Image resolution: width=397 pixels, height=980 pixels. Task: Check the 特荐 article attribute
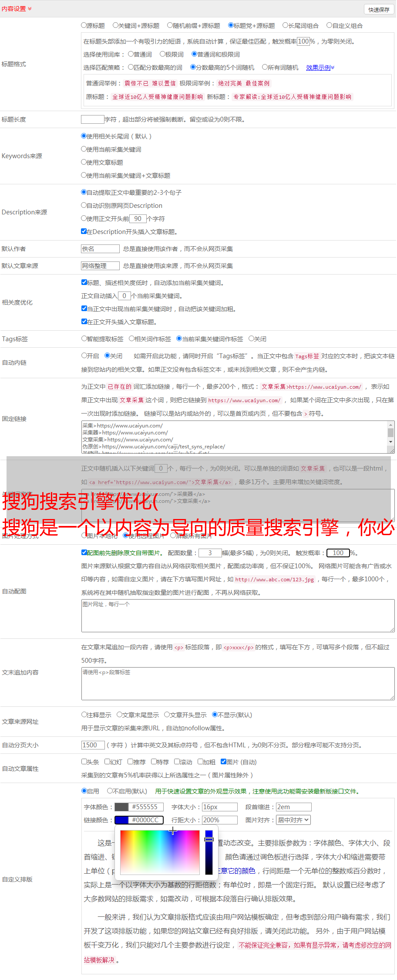[x=154, y=762]
